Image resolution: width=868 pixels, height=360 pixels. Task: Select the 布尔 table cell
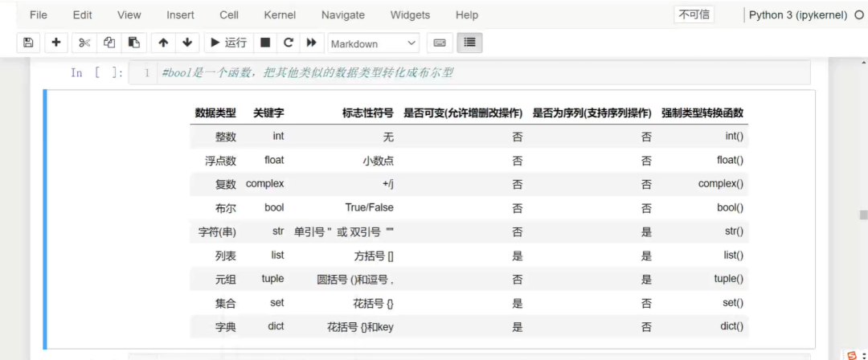tap(226, 207)
